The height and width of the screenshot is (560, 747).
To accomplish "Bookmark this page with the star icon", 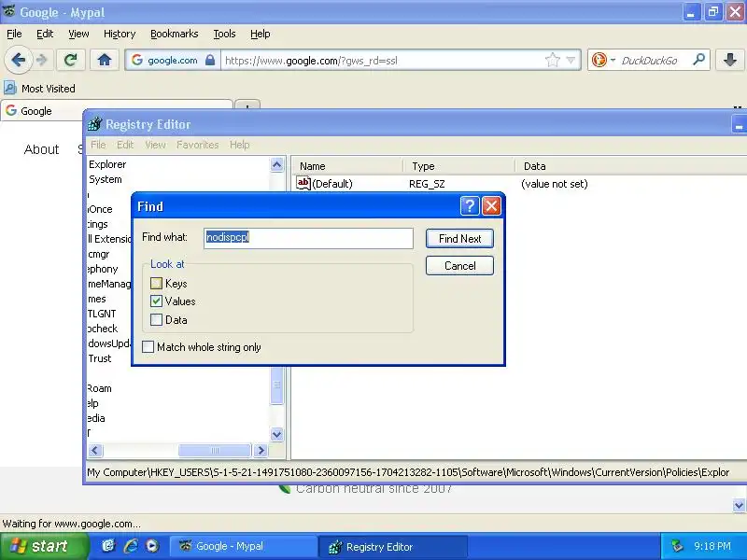I will tap(552, 61).
